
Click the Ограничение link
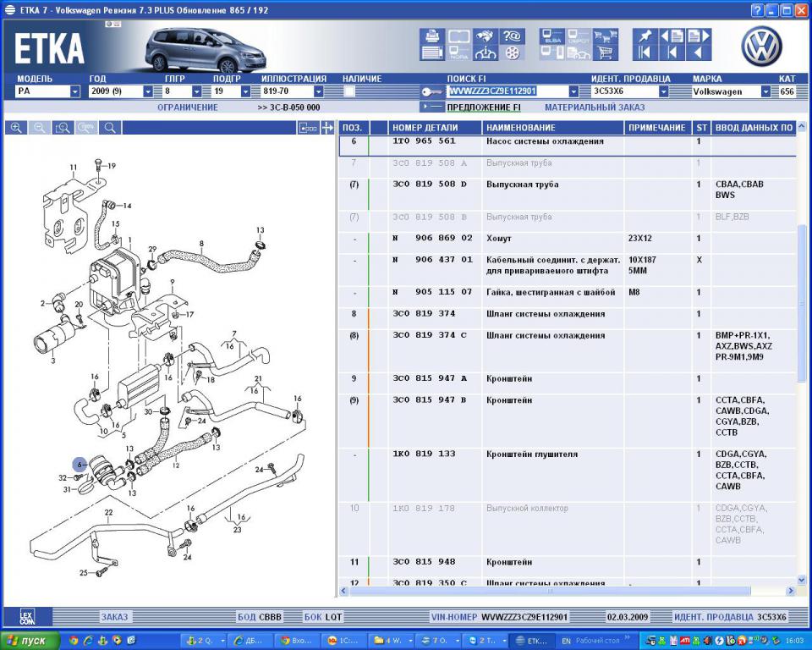coord(188,107)
